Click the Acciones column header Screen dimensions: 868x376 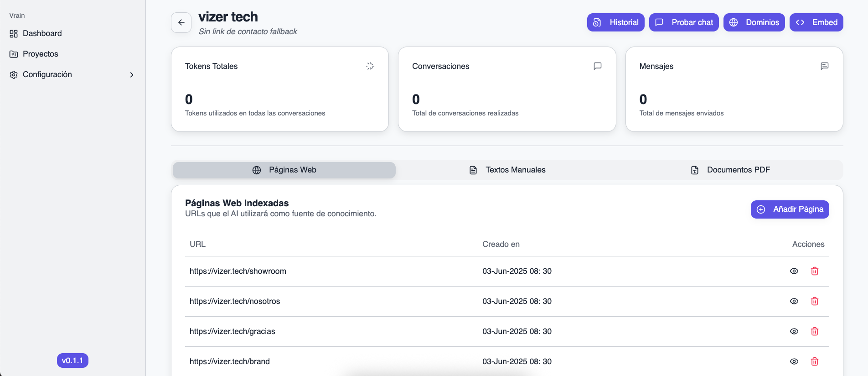(x=808, y=244)
